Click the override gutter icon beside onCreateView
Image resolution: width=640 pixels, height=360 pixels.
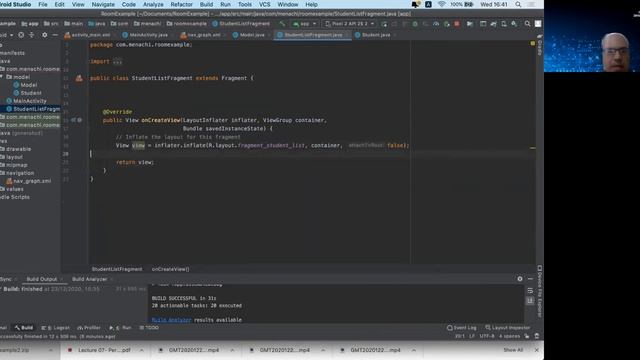click(76, 120)
